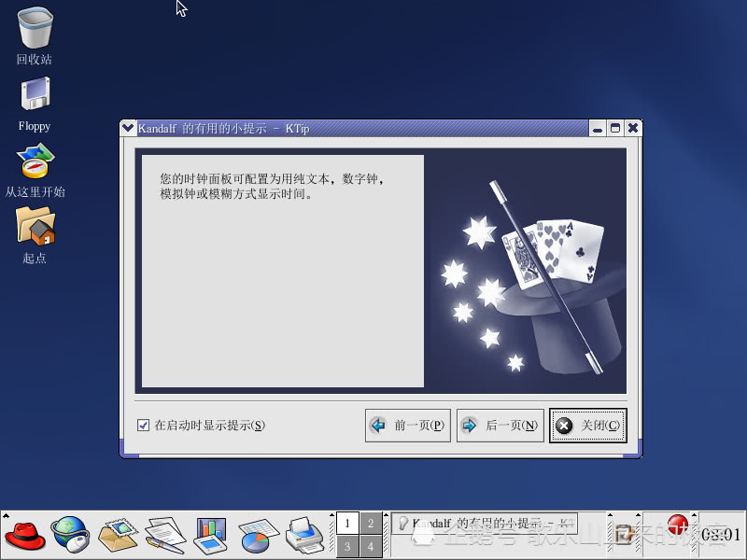Switch to virtual desktop 1

(x=347, y=524)
